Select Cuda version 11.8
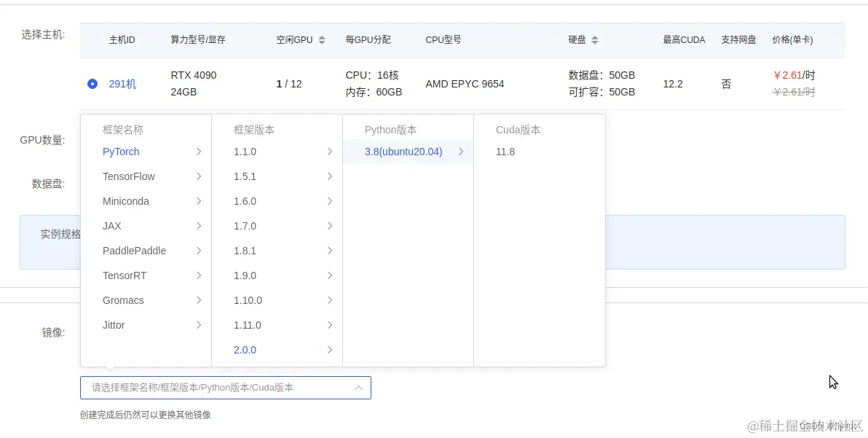Viewport: 868px width, 438px height. click(x=505, y=152)
